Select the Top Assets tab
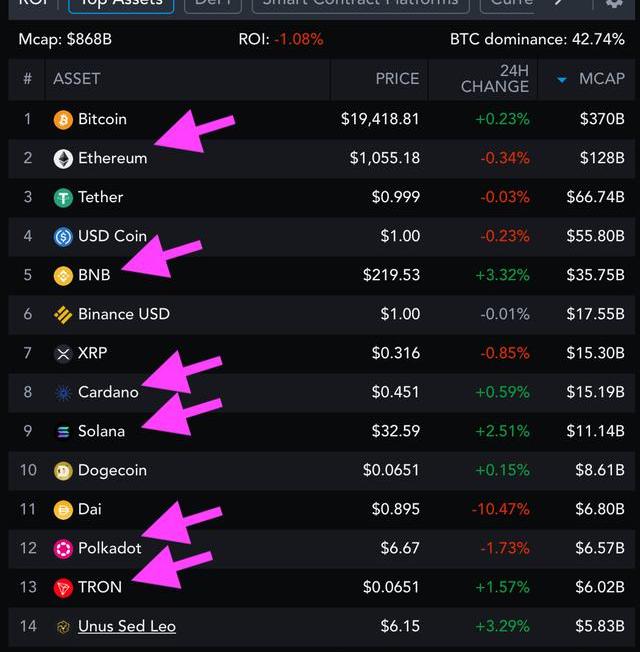Viewport: 640px width, 652px height. tap(121, 3)
